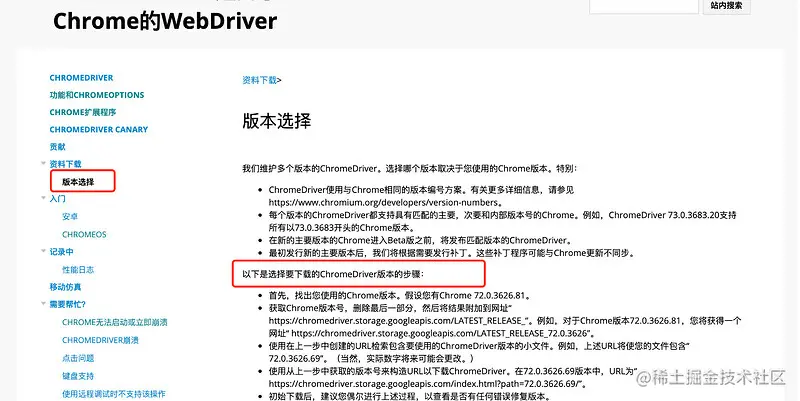Viewport: 800px width, 401px height.
Task: Open the CHROMEDRIVER崩溃 help link
Action: (101, 340)
